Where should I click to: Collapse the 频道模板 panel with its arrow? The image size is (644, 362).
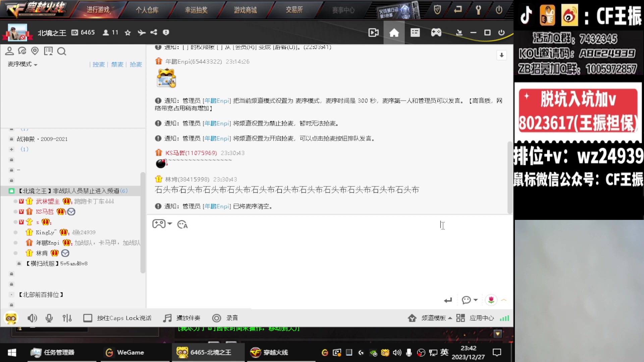pos(450,318)
